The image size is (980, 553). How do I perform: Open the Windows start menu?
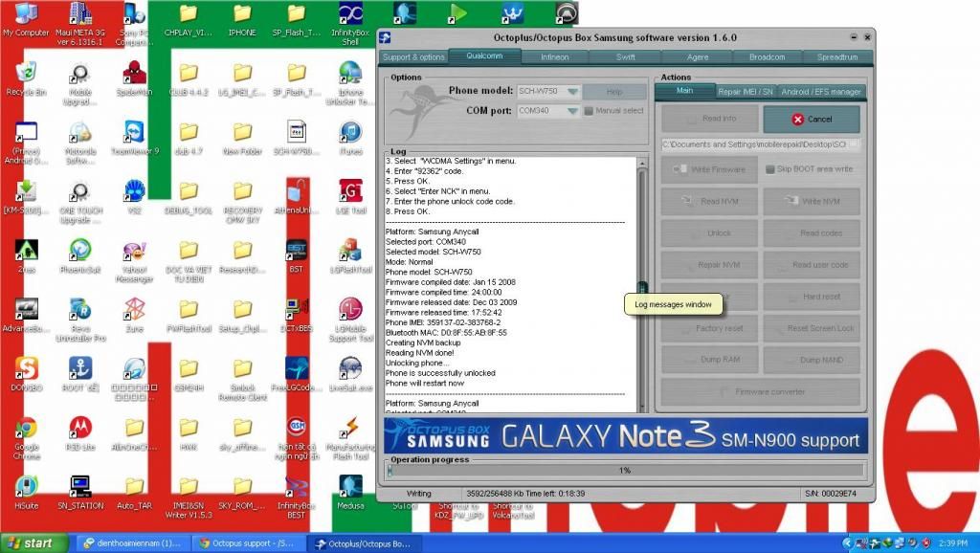(x=34, y=543)
